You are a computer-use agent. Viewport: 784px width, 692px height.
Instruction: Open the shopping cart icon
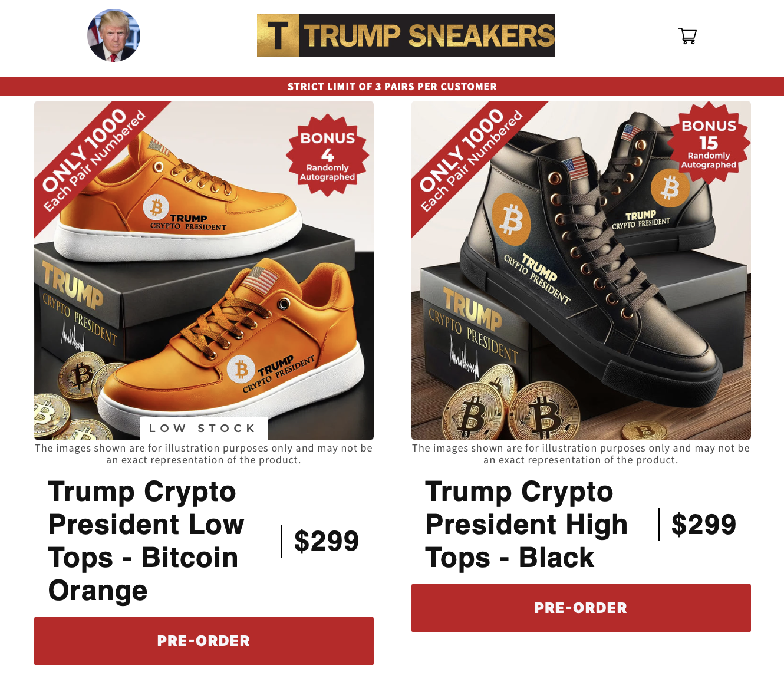(x=687, y=36)
